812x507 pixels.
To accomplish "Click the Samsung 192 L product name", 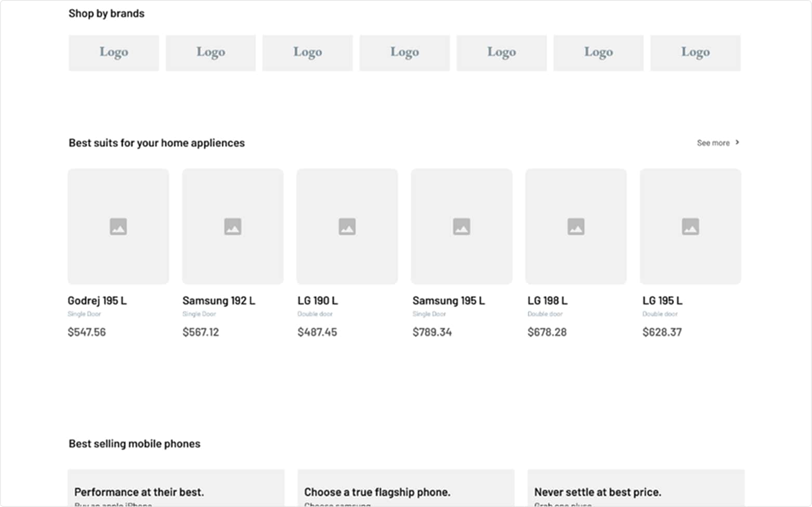I will (x=218, y=301).
